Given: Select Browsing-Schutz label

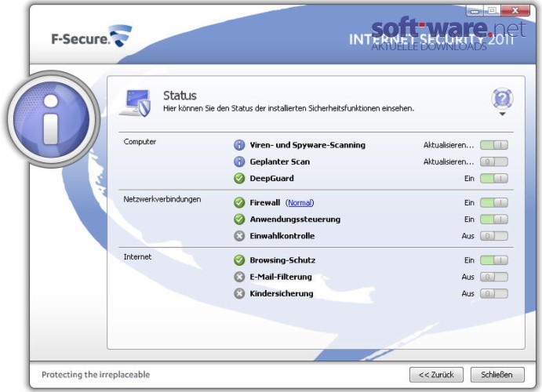Looking at the screenshot, I should (x=282, y=260).
